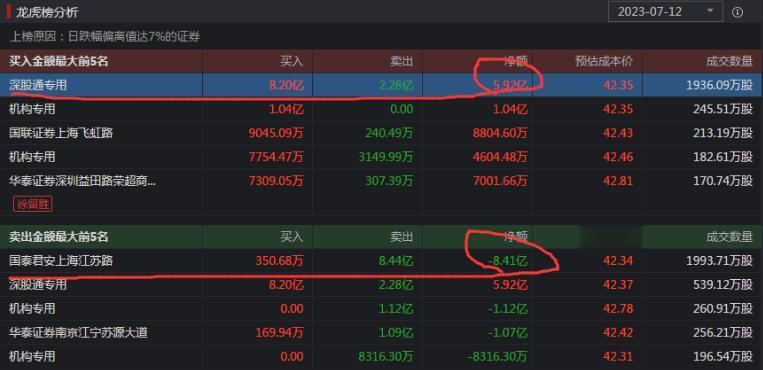Click the 净额 header in the sell table

pyautogui.click(x=516, y=237)
